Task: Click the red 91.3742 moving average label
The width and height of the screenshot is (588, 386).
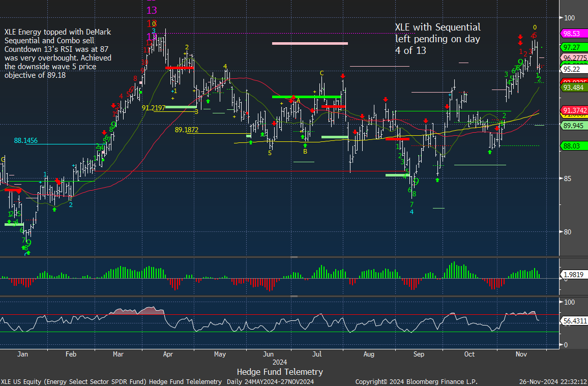Action: click(x=574, y=110)
